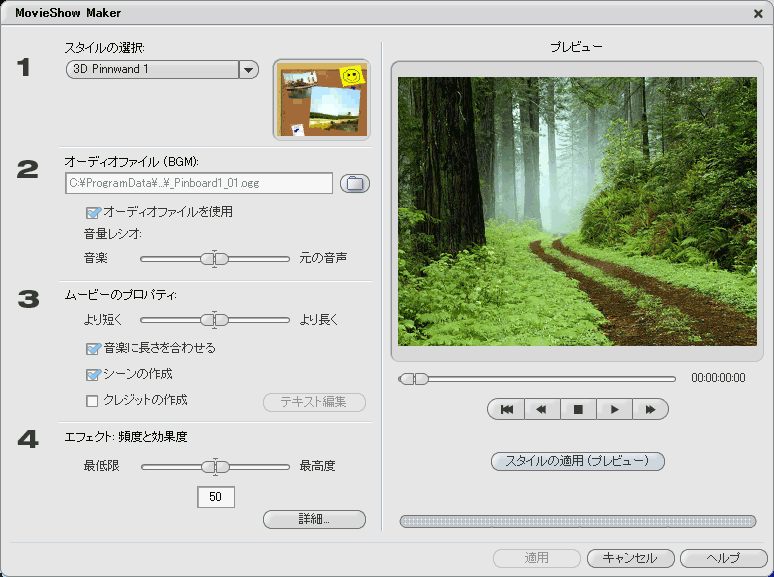This screenshot has height=577, width=774.
Task: Click the テキスト編集 button
Action: (x=314, y=402)
